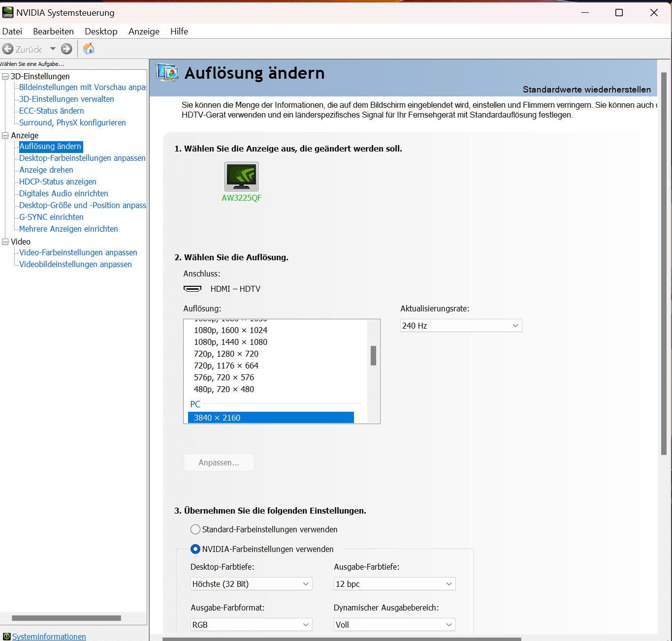Minimize the NVIDIA Systemsteuerung window
This screenshot has width=672, height=641.
point(585,13)
